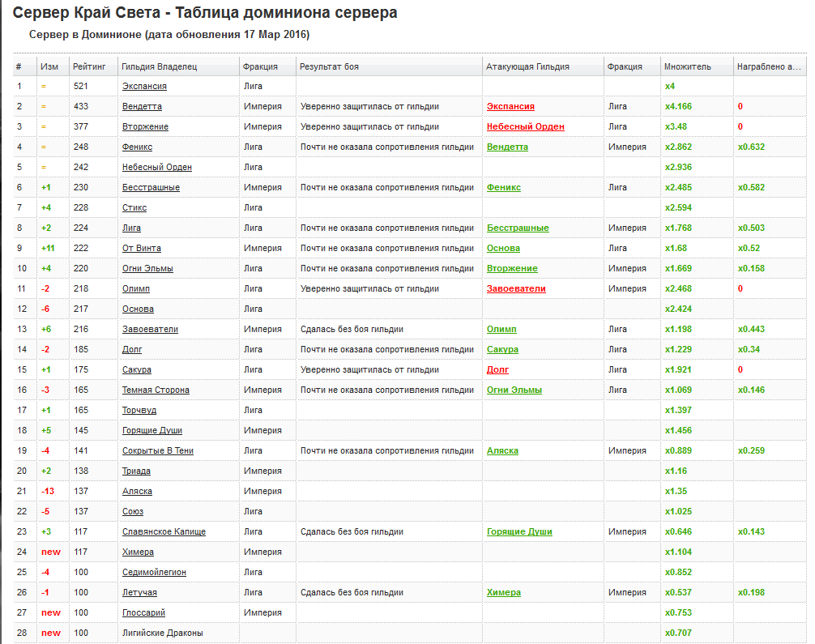The height and width of the screenshot is (644, 815).
Task: Open the Лига guild owner link in row 8
Action: (131, 228)
